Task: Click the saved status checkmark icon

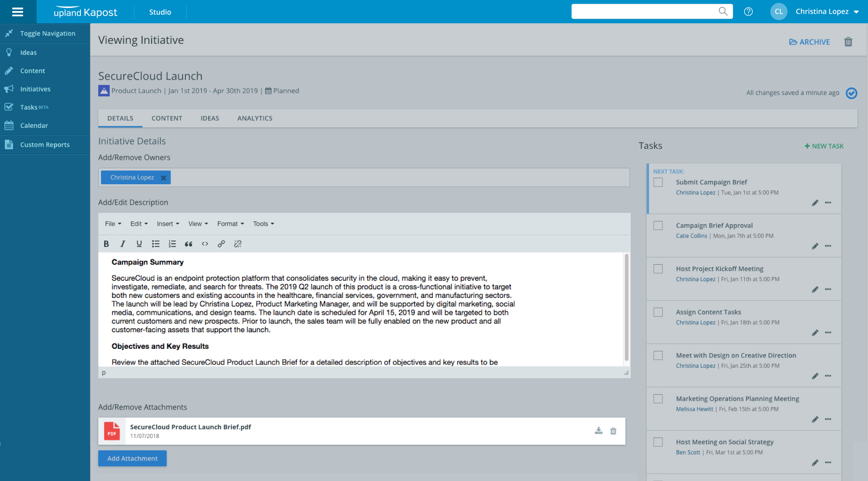Action: (x=851, y=93)
